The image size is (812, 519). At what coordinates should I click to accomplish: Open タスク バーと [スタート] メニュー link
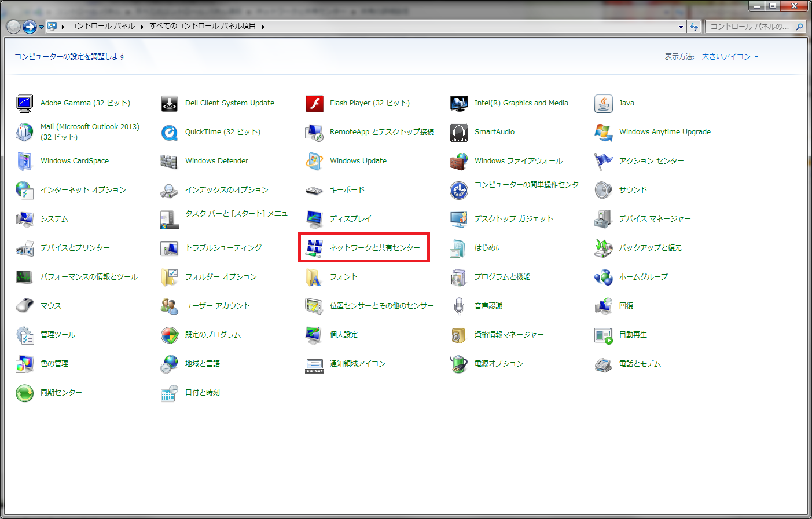(236, 219)
